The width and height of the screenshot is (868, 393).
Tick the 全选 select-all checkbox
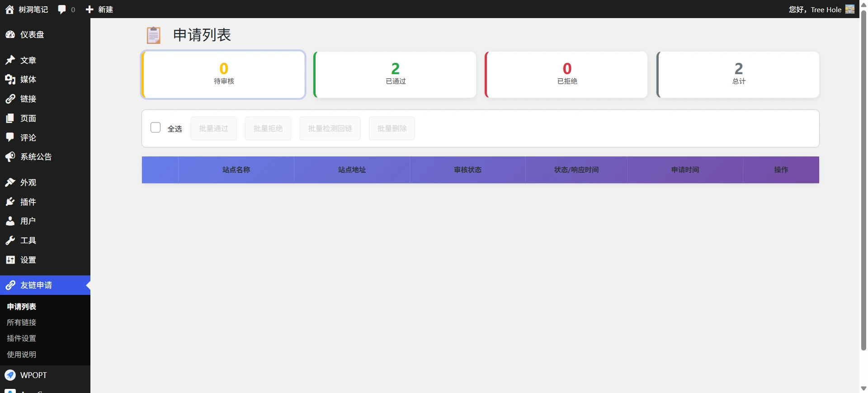pos(156,128)
